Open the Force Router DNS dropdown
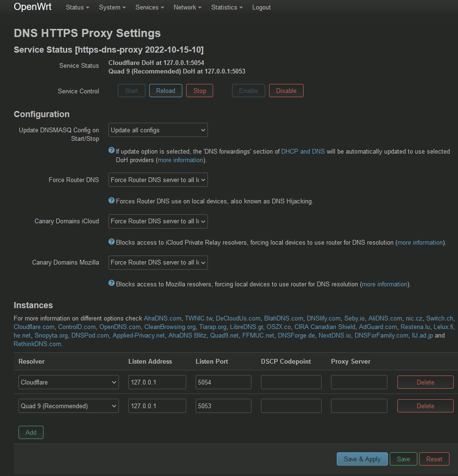 pos(158,180)
